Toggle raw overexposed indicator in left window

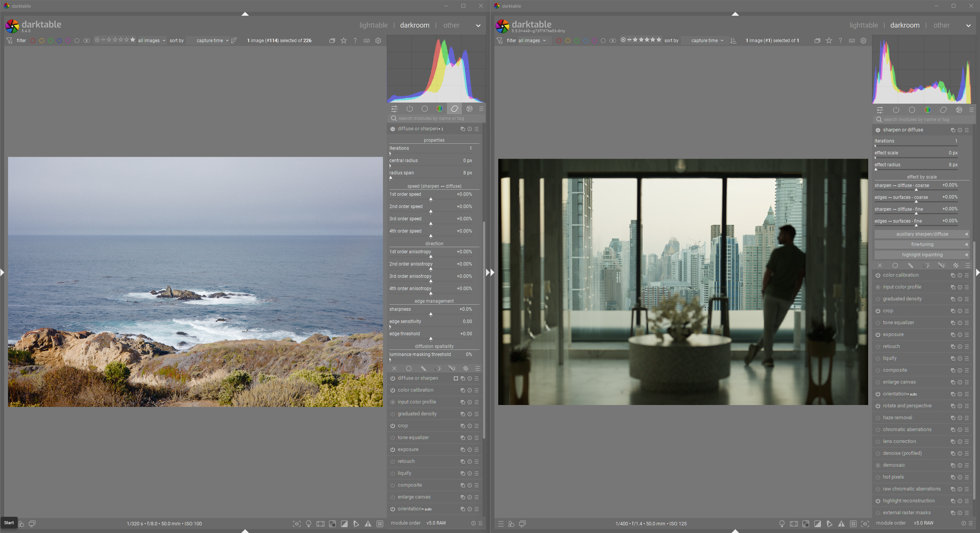click(332, 524)
